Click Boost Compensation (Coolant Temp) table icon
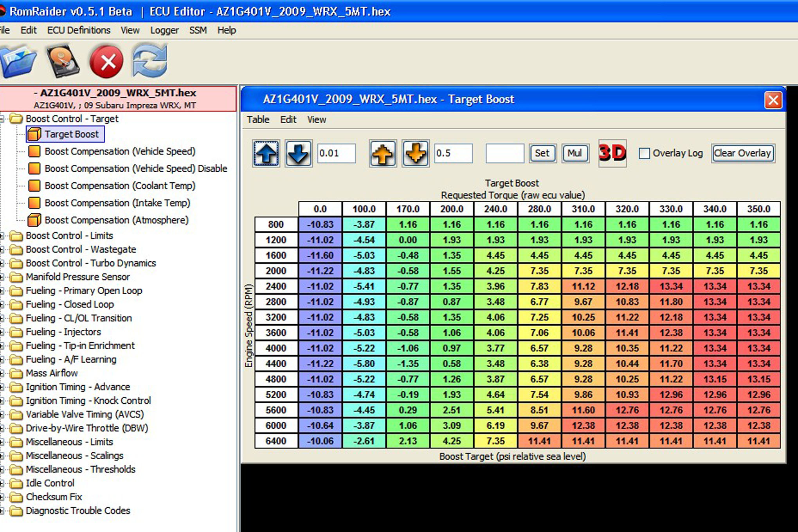This screenshot has width=798, height=532. (34, 186)
